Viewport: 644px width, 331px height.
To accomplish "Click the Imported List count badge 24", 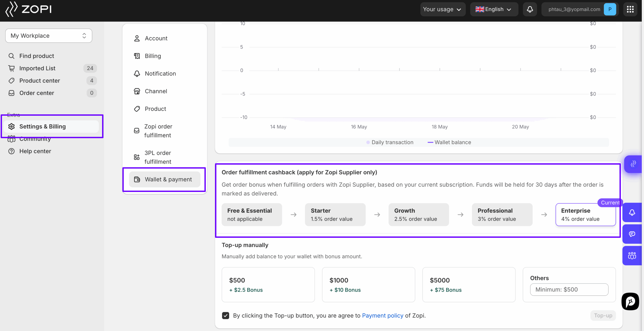I will pos(90,68).
